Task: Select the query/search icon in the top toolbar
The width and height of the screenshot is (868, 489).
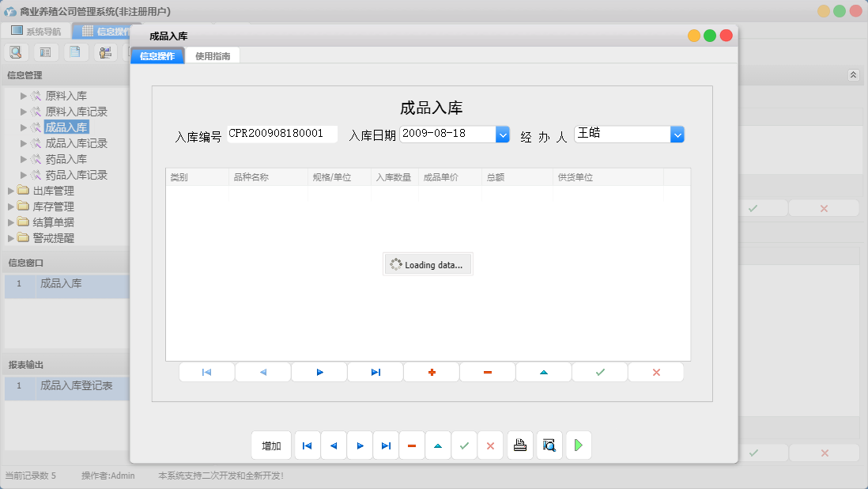Action: pos(16,51)
